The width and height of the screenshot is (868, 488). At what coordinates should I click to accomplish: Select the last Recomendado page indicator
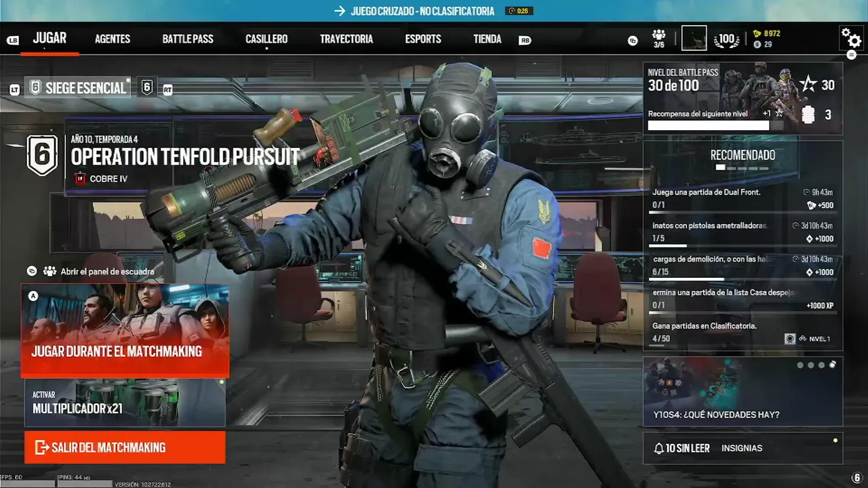(764, 167)
